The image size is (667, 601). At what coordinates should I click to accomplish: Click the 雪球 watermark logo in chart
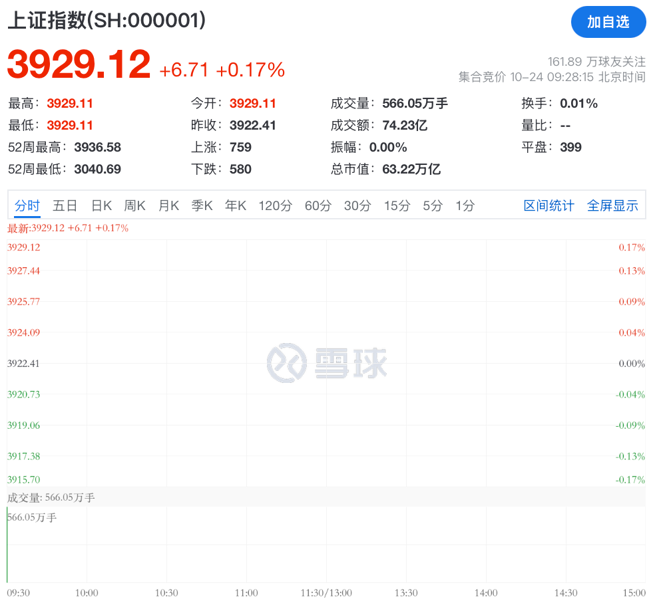click(330, 362)
